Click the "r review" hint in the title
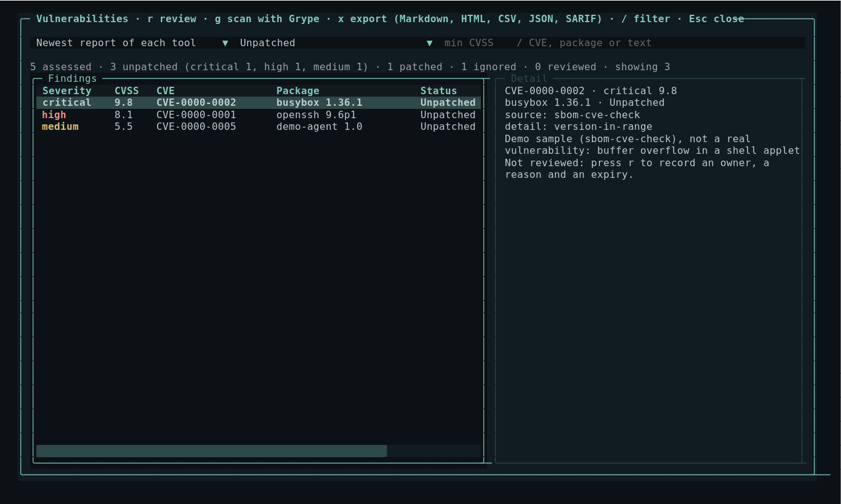841x504 pixels. click(172, 19)
